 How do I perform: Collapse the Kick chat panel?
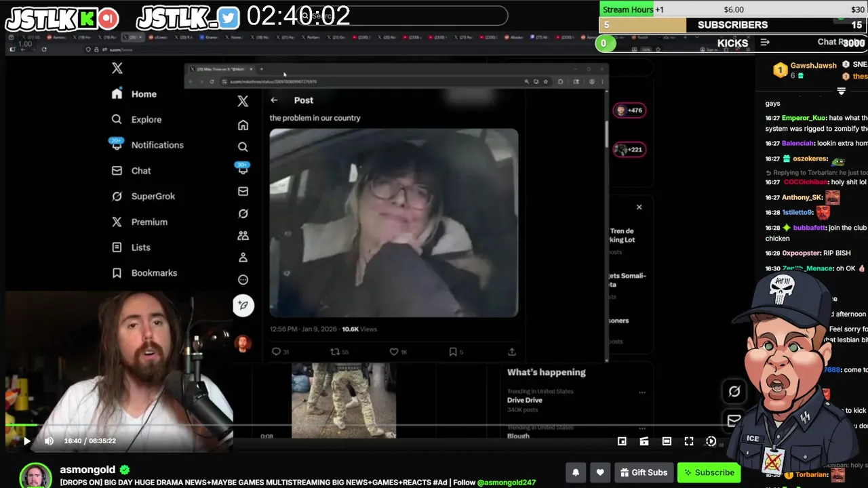(765, 43)
